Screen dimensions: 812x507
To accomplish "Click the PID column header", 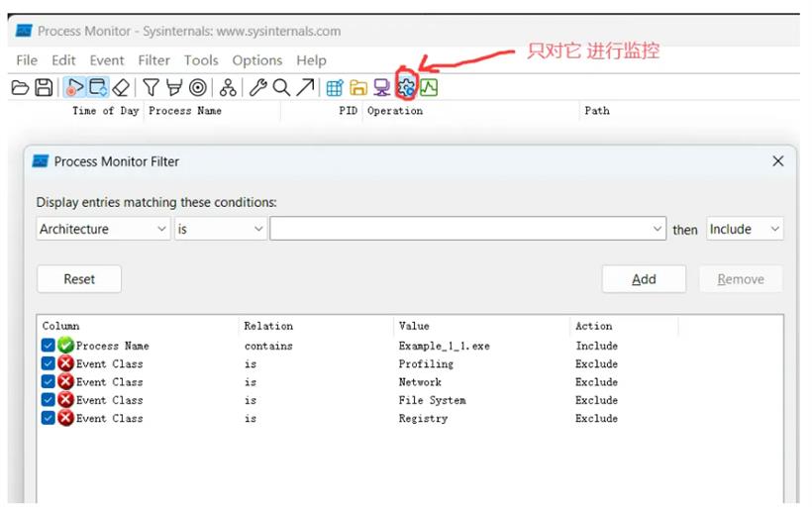I will [x=348, y=111].
